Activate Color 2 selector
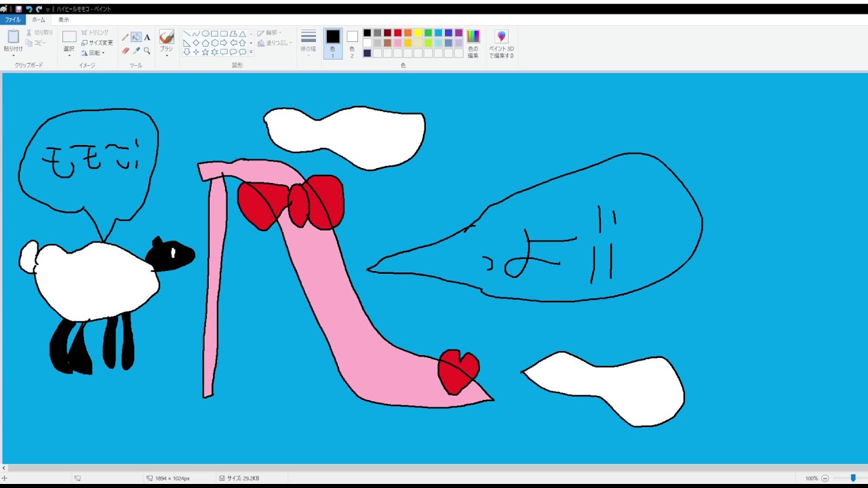The height and width of the screenshot is (488, 868). tap(352, 43)
